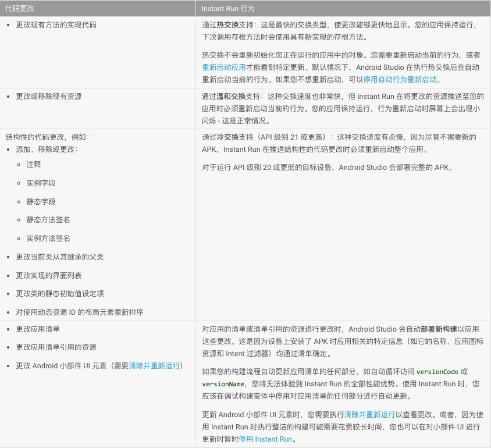Click sentence about API 级别 20 或更低
This screenshot has height=448, width=491.
point(328,168)
